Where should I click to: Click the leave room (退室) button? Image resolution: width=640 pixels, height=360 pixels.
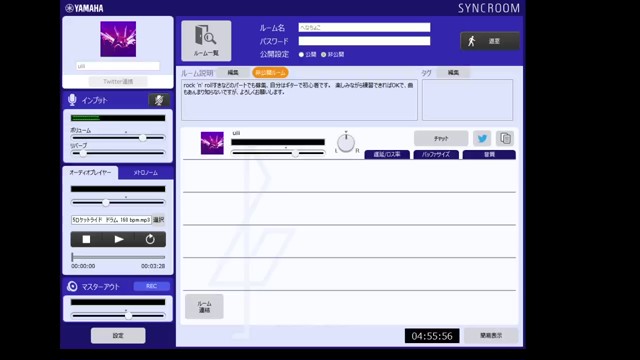pyautogui.click(x=490, y=41)
